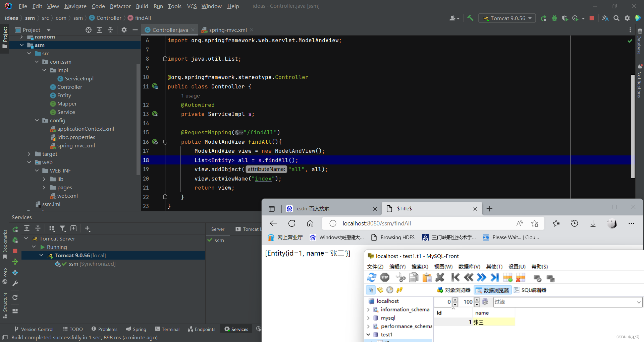Toggle the Notifications side panel
Screen dimensions: 644x342
coord(639,81)
